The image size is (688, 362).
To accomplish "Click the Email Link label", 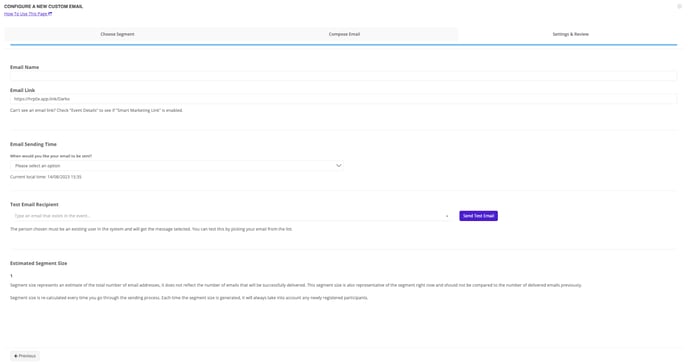I will tap(22, 90).
